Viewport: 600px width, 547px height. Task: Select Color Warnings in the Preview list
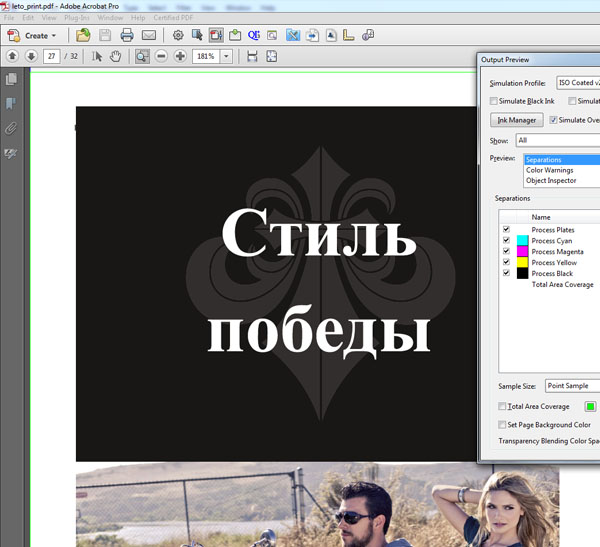(x=562, y=170)
